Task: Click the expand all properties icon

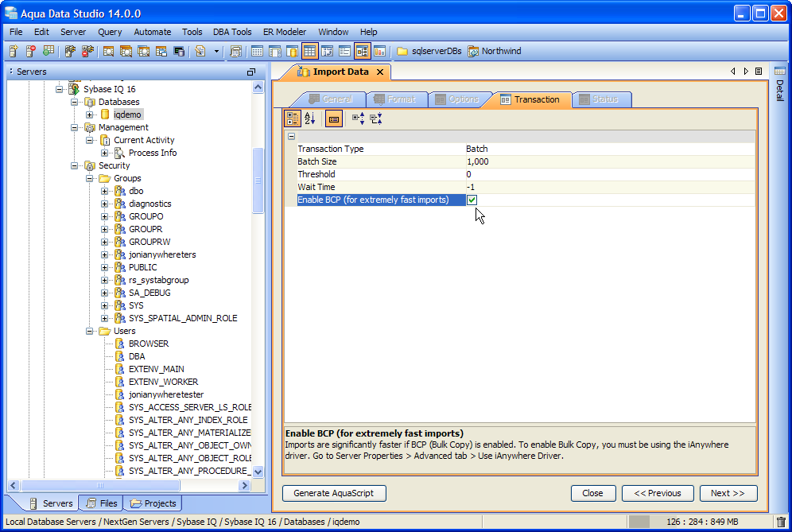Action: click(x=358, y=118)
